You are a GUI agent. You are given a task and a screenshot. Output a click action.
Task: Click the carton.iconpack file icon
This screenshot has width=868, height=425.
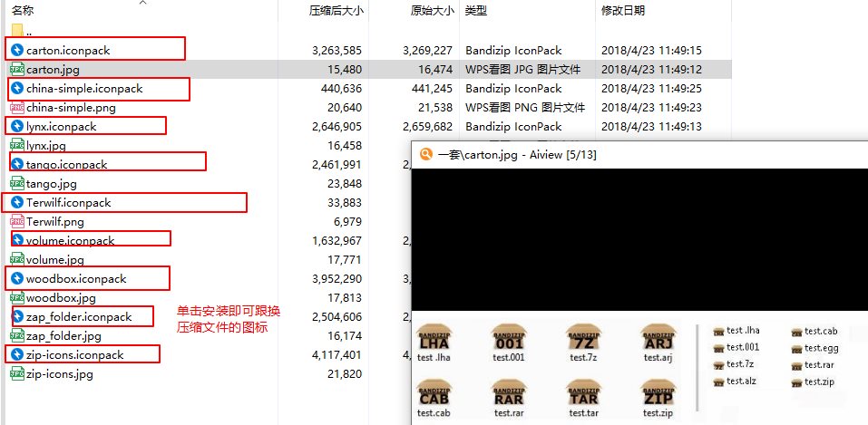tap(17, 51)
